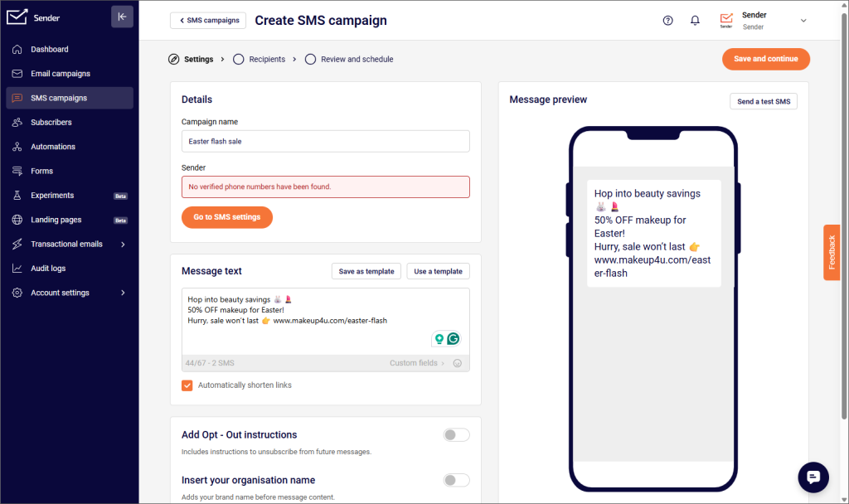Image resolution: width=849 pixels, height=504 pixels.
Task: Open the Dashboard from the sidebar
Action: pyautogui.click(x=50, y=49)
